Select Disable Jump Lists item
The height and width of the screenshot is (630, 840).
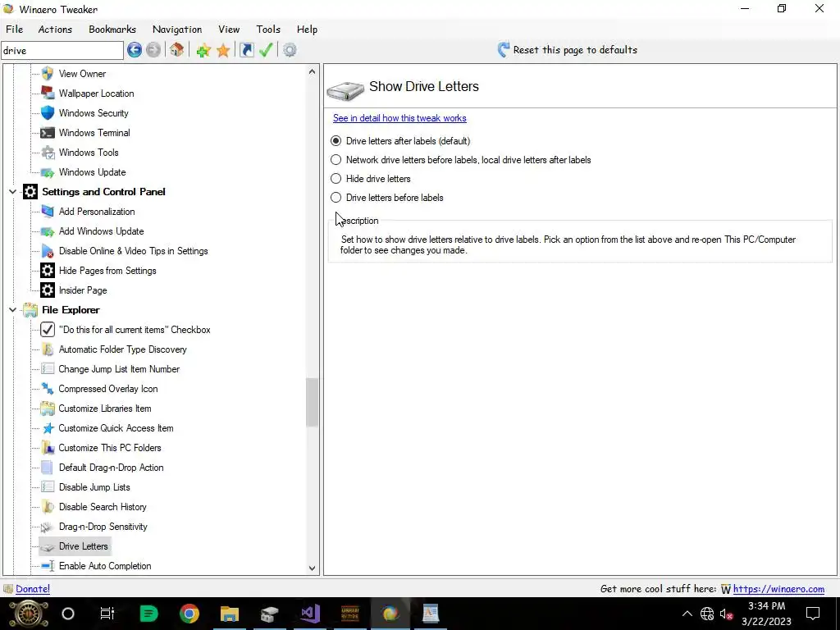tap(95, 487)
